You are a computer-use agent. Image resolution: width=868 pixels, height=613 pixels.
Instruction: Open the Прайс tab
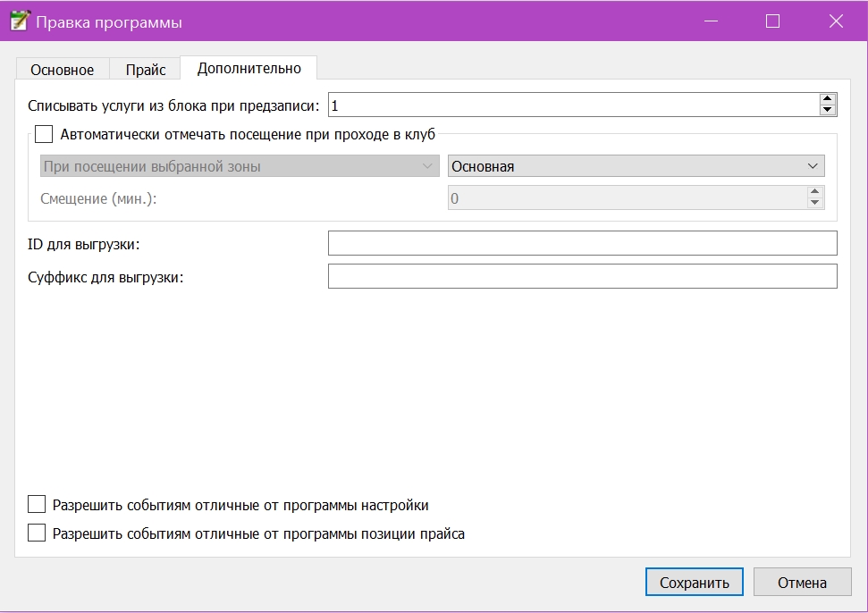[145, 70]
